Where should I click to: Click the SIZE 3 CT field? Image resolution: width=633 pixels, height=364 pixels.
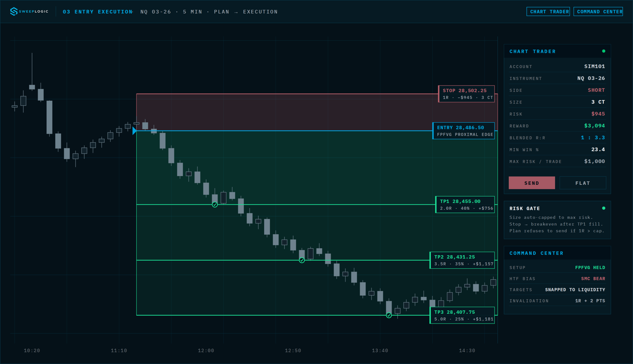(x=557, y=102)
